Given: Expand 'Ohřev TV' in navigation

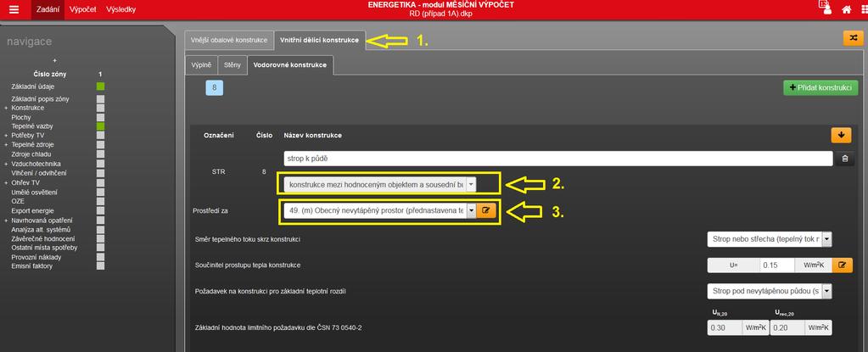Looking at the screenshot, I should 6,182.
